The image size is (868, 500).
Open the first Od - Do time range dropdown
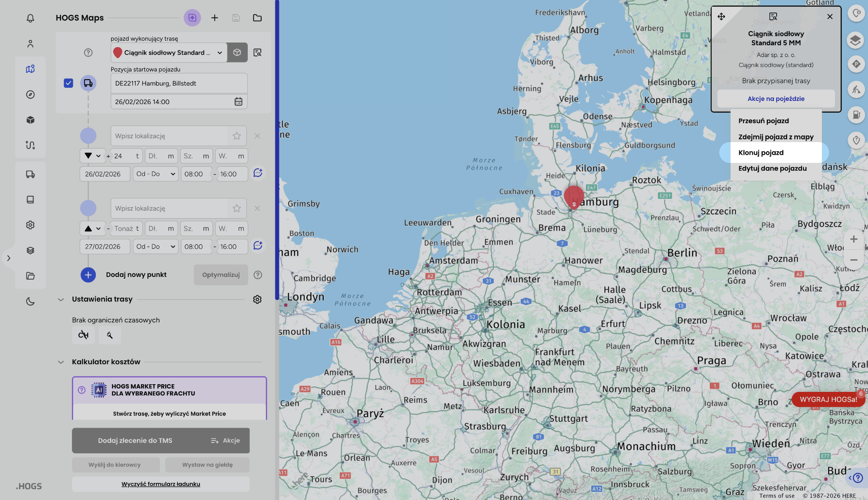click(156, 174)
